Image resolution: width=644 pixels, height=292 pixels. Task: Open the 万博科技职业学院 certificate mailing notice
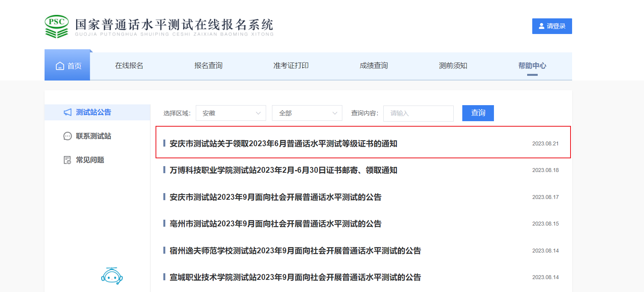(x=283, y=170)
